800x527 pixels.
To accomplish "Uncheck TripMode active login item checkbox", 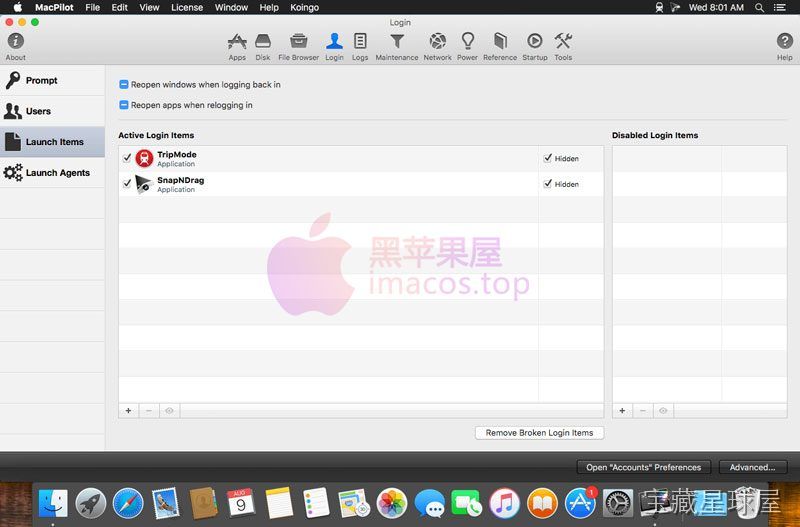I will [x=127, y=158].
